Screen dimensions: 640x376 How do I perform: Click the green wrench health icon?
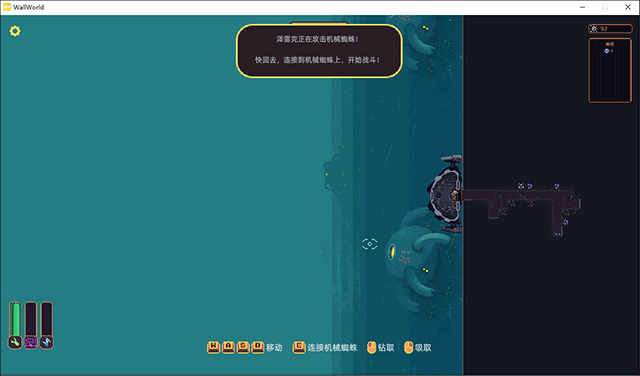[x=15, y=342]
